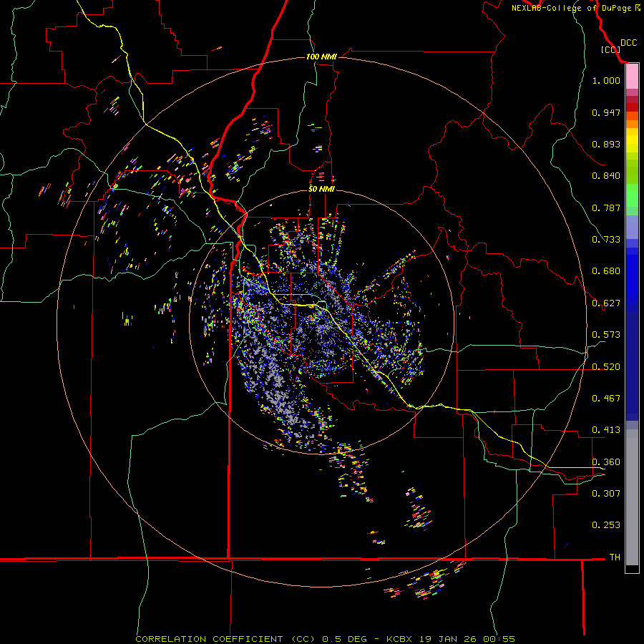
Task: Click the 0.413 color scale value
Action: coord(606,430)
